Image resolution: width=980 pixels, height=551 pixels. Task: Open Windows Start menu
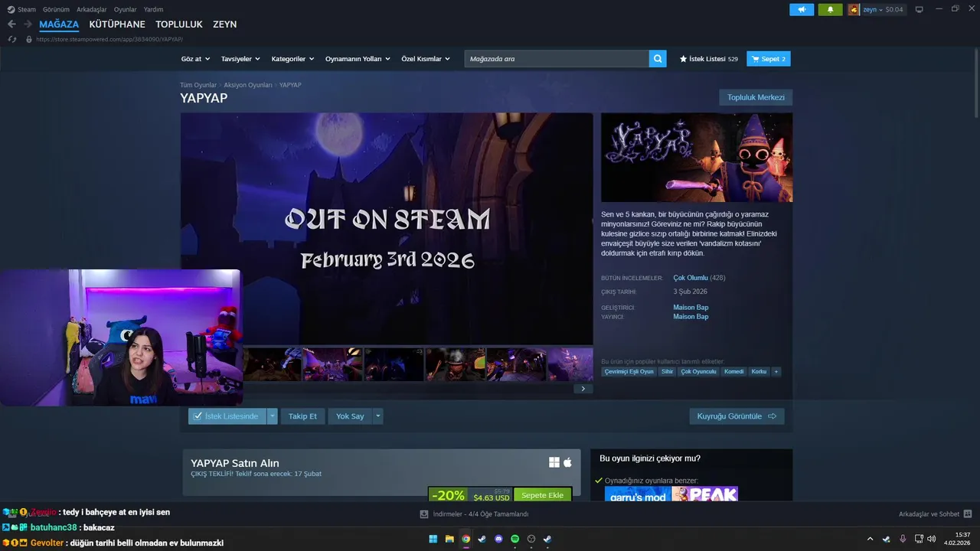pos(433,539)
